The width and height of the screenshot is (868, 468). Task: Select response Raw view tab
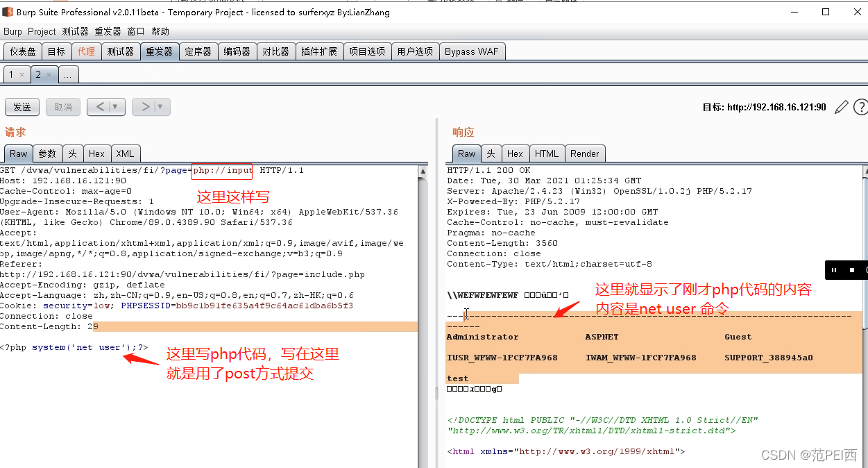pos(467,153)
